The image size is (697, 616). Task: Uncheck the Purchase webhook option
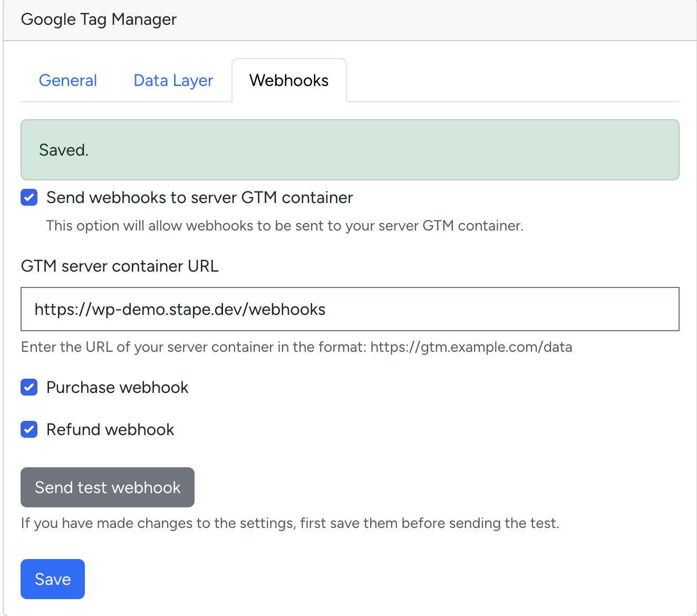tap(29, 387)
